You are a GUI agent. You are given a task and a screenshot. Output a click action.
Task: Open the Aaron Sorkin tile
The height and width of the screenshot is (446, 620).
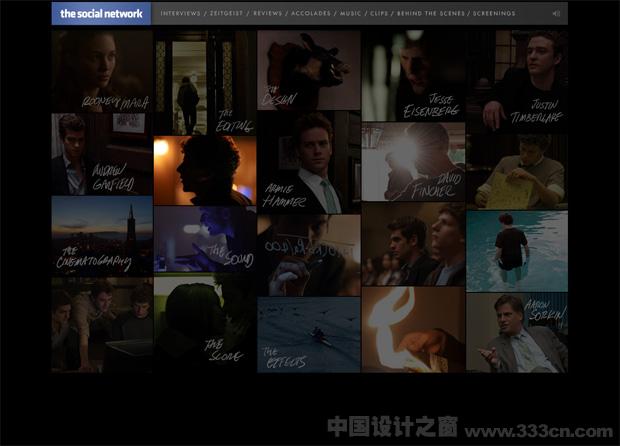coord(517,333)
